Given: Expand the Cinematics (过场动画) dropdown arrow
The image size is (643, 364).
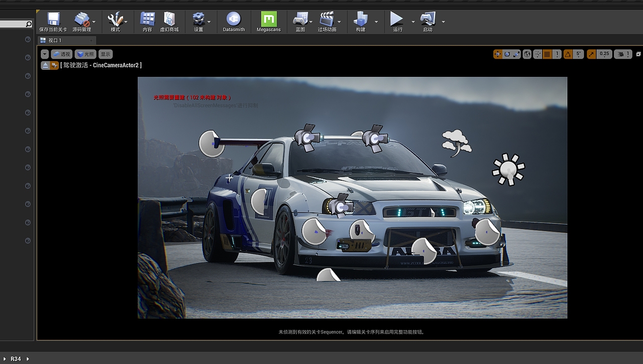Looking at the screenshot, I should (x=339, y=22).
